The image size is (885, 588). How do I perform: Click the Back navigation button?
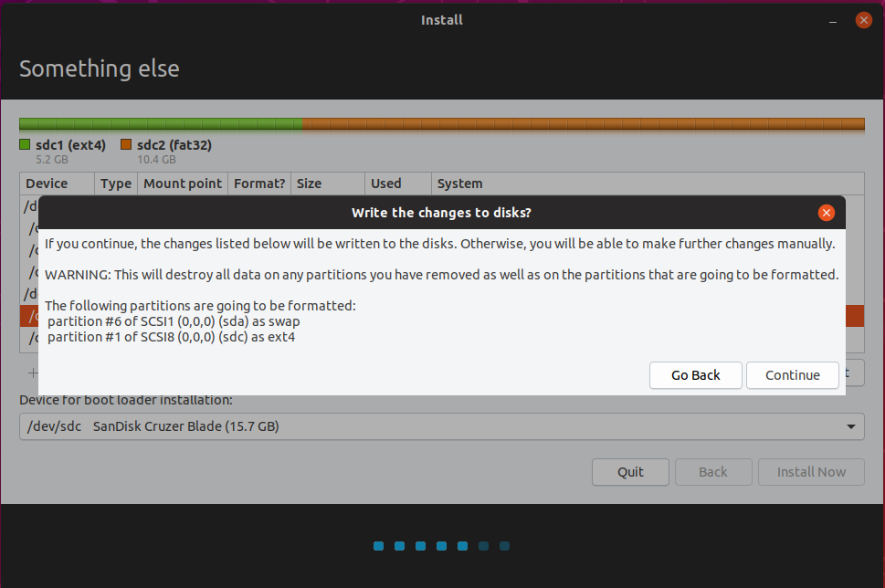tap(712, 472)
